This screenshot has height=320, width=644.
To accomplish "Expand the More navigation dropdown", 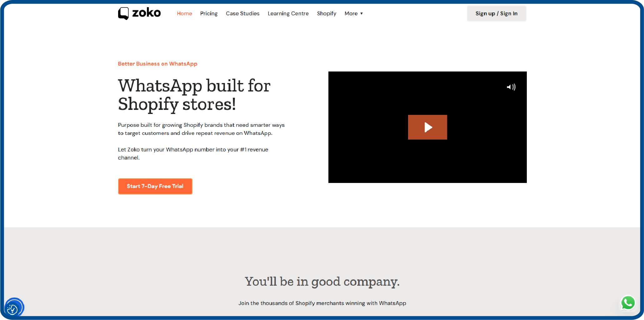I will [353, 13].
